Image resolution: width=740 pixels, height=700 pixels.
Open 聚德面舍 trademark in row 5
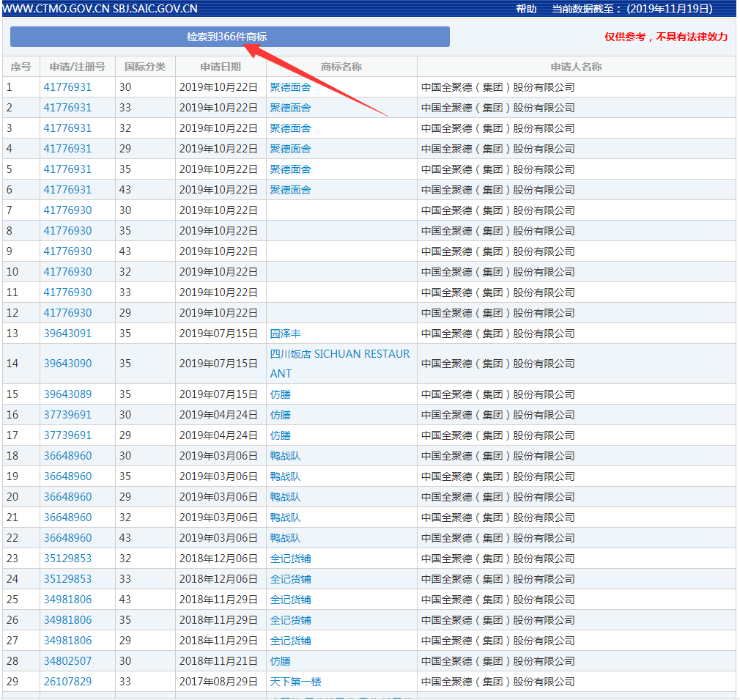pyautogui.click(x=290, y=169)
